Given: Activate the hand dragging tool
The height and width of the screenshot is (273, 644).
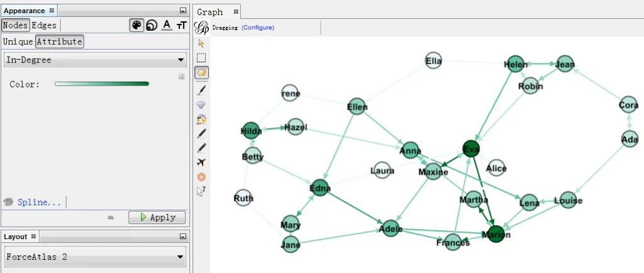Looking at the screenshot, I should (x=201, y=73).
